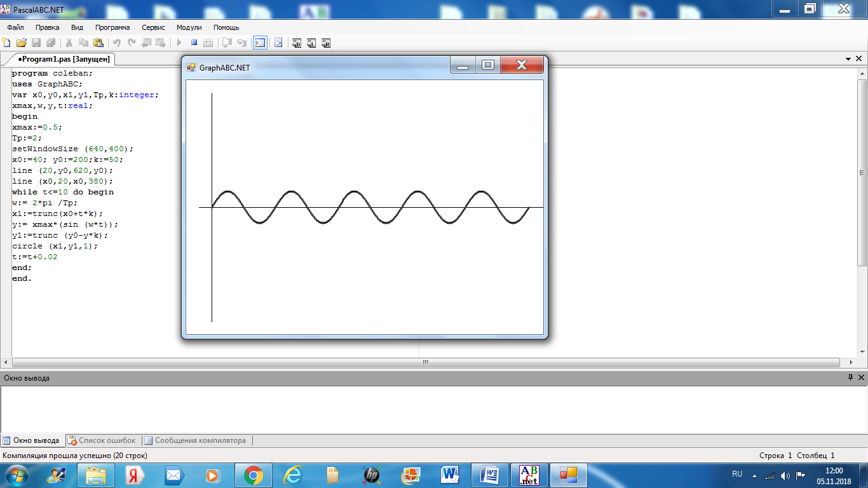Open Windows Explorer taskbar icon
Screen dimensions: 868x488
[x=95, y=475]
